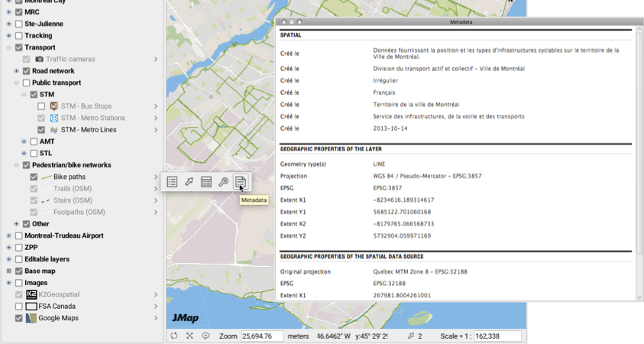Expand the Montreal-Trudeau Airport group
The width and height of the screenshot is (644, 344).
pos(9,235)
